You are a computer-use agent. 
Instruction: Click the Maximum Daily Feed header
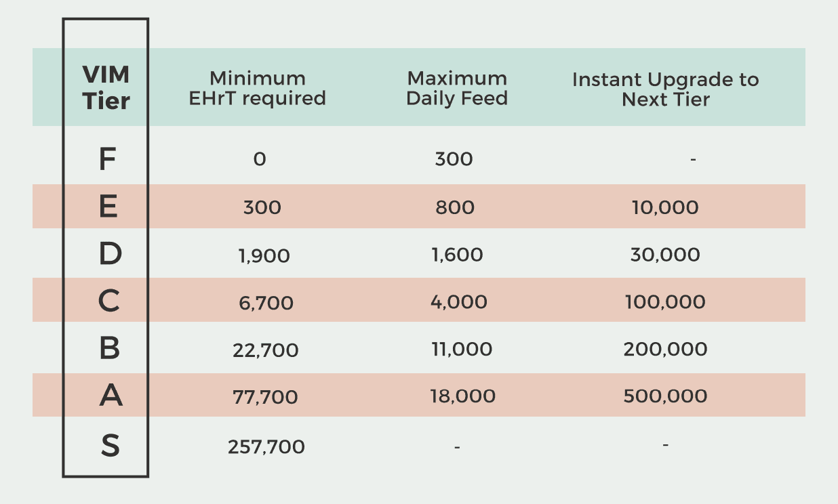pos(457,88)
